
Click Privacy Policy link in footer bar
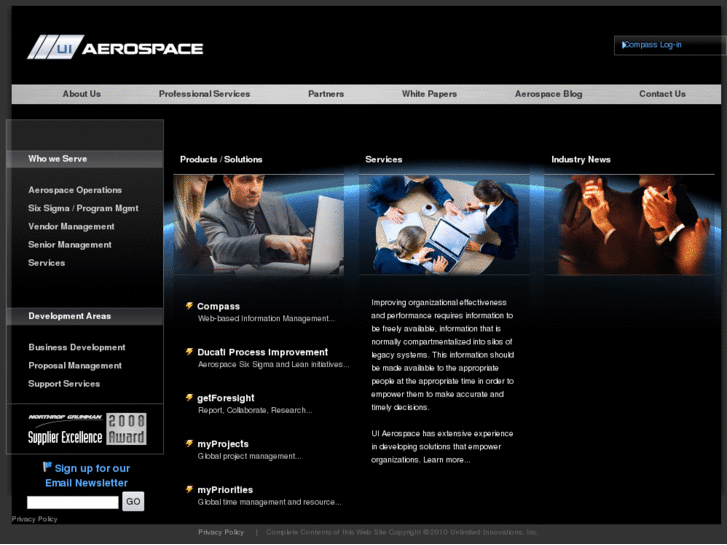coord(221,532)
